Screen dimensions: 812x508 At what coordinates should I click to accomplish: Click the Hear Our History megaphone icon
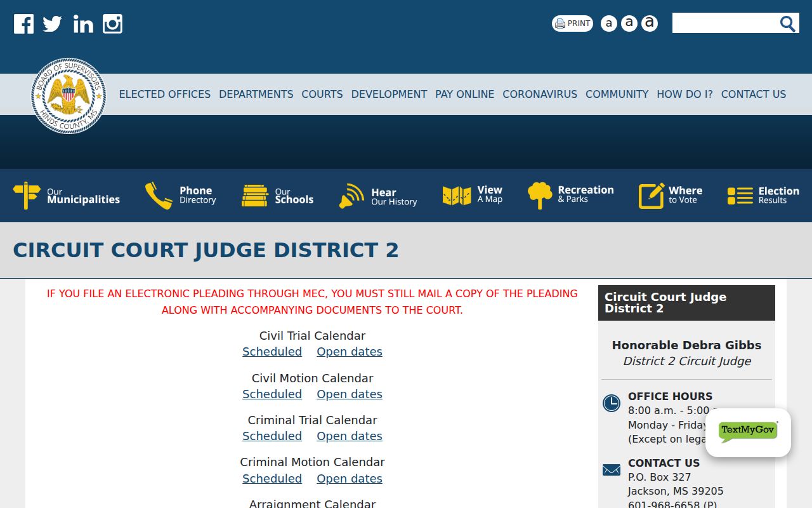351,196
